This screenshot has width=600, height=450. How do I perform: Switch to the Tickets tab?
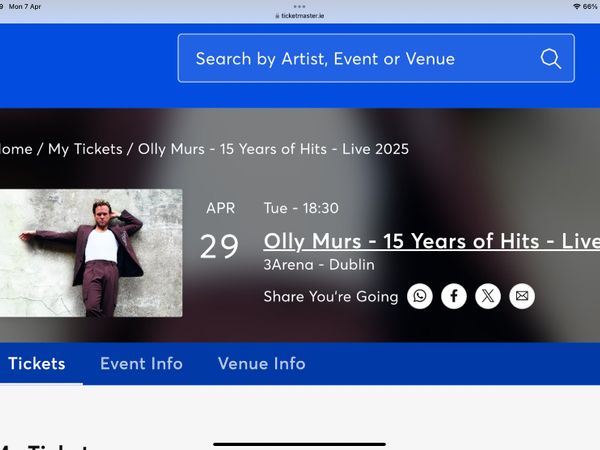37,364
